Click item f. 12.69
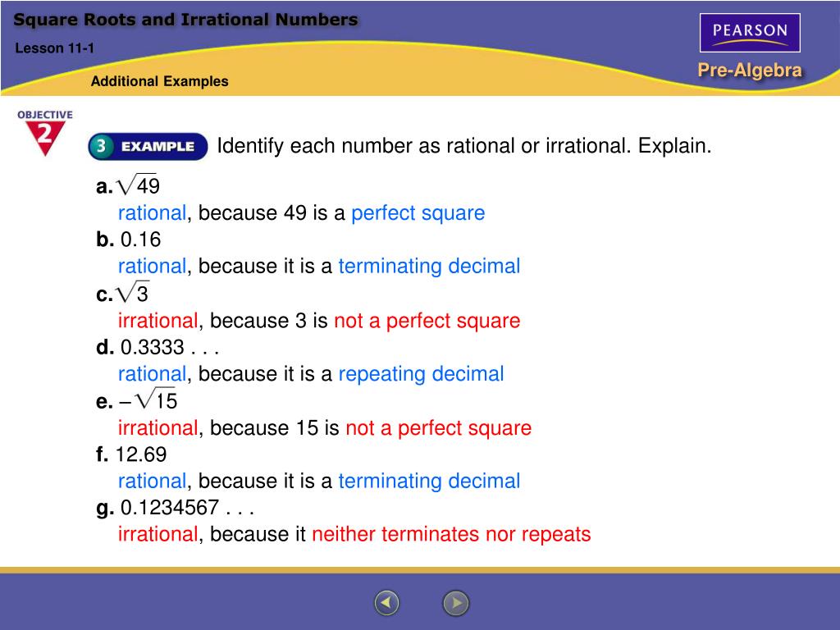840x630 pixels. point(131,454)
